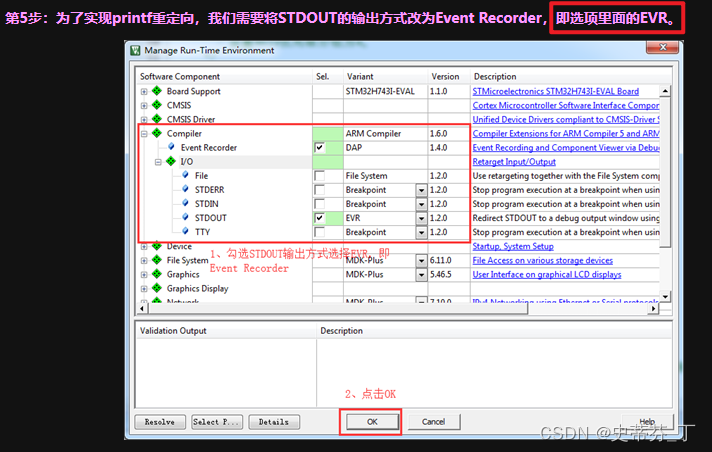This screenshot has height=452, width=712.
Task: Open the User Interface on graphical LCD link
Action: click(x=547, y=274)
